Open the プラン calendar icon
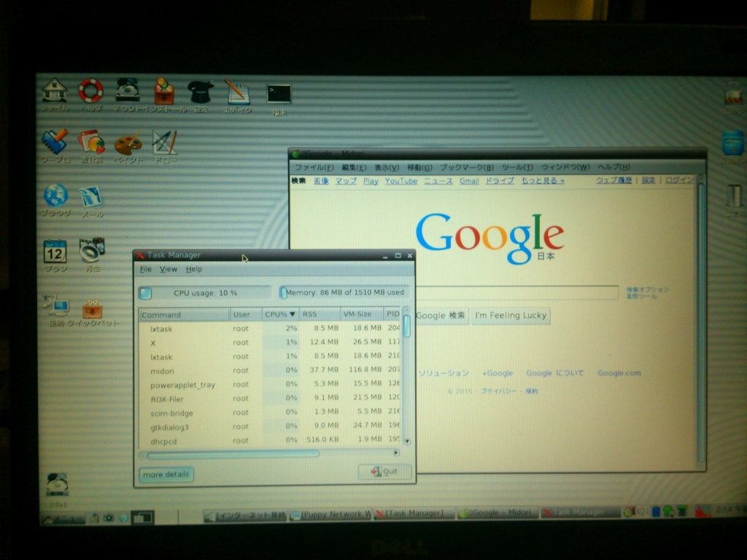The width and height of the screenshot is (747, 560). 55,251
